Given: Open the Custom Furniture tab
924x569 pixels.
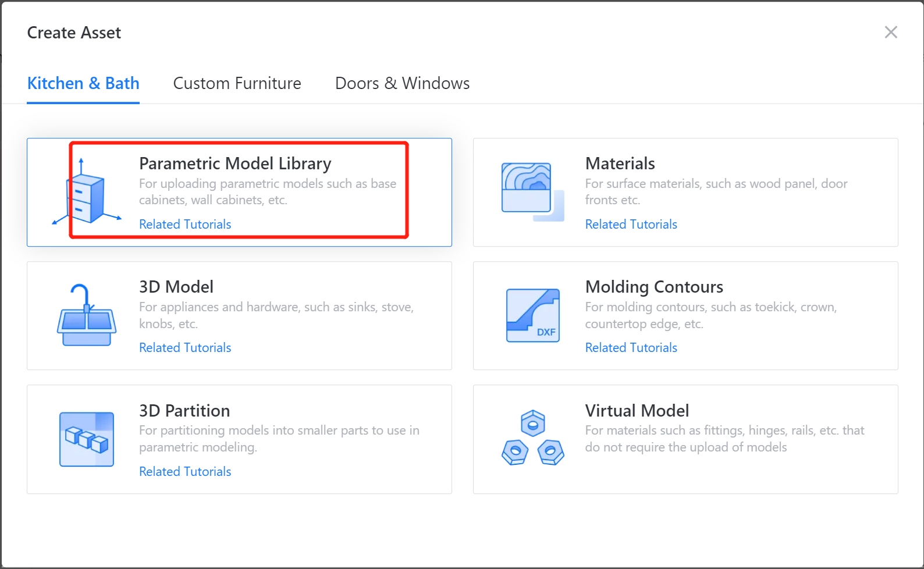Looking at the screenshot, I should [x=237, y=84].
